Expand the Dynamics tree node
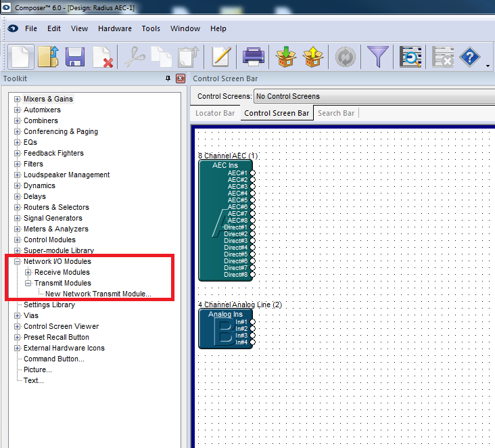The width and height of the screenshot is (495, 448). [18, 186]
